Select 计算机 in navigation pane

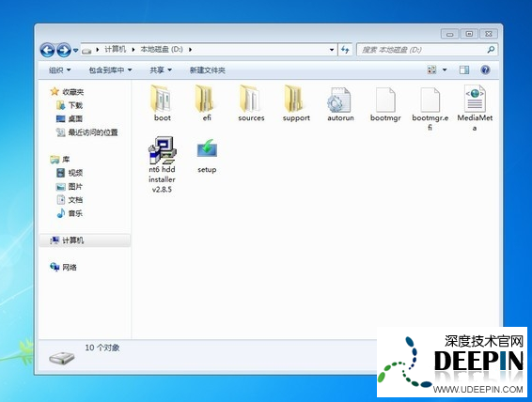85,240
